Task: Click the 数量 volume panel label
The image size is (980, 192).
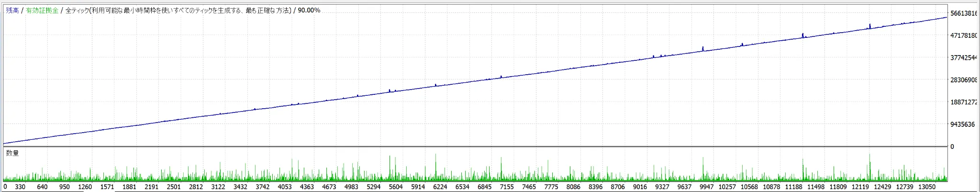Action: [12, 153]
